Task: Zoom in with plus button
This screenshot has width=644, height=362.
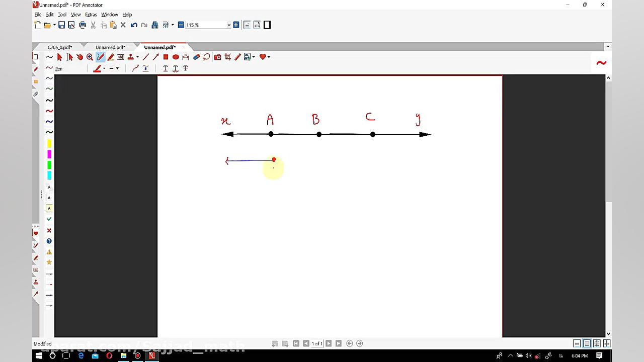Action: [x=236, y=25]
